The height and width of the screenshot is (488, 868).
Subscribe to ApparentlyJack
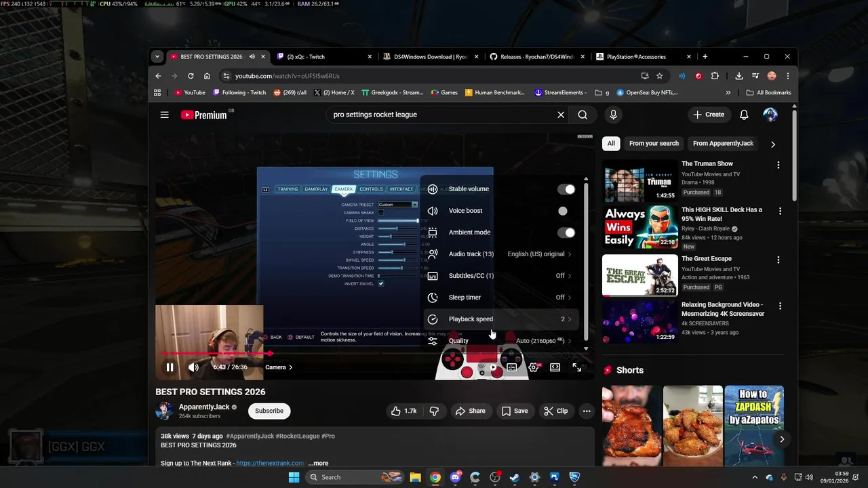269,411
